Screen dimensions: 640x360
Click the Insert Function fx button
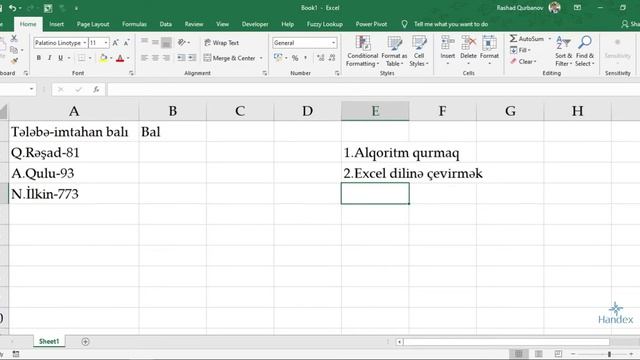[x=96, y=89]
